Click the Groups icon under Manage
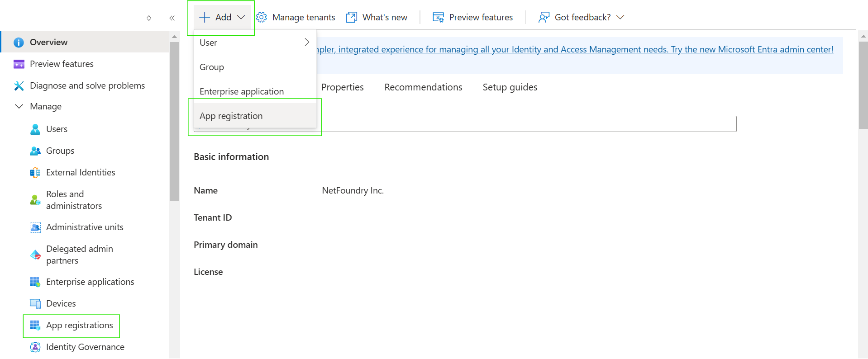The image size is (868, 359). click(x=35, y=151)
